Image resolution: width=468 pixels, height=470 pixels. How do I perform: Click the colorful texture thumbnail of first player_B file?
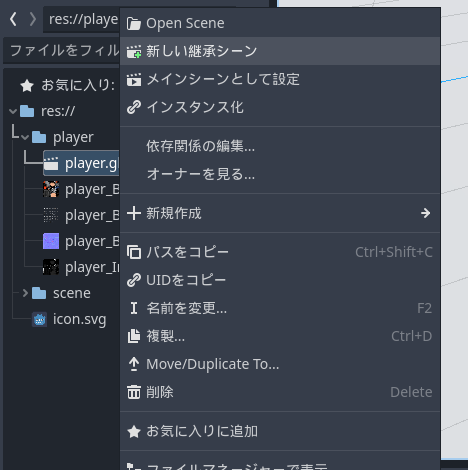pyautogui.click(x=51, y=189)
